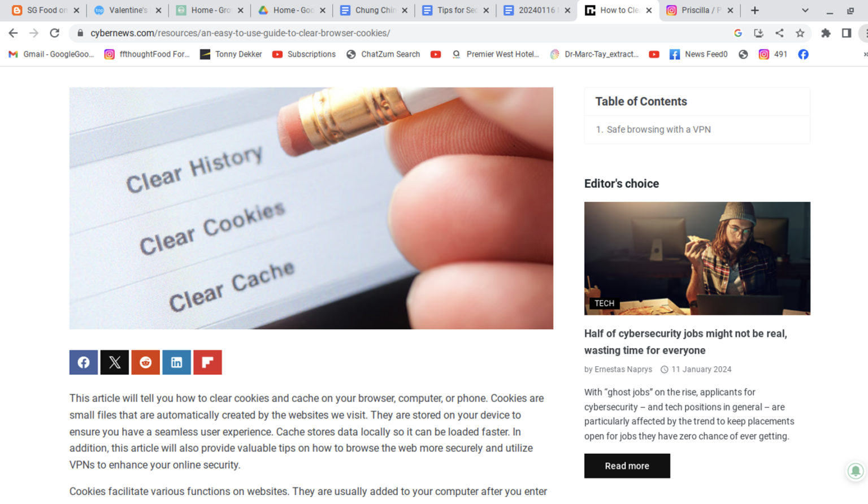Bookmark this page with star icon
868x504 pixels.
pos(800,33)
